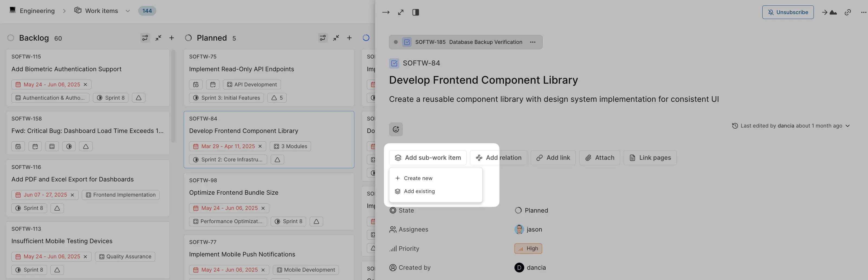Open the 3 Modules dropdown on SOFTW-84
Image resolution: width=868 pixels, height=280 pixels.
tap(290, 146)
